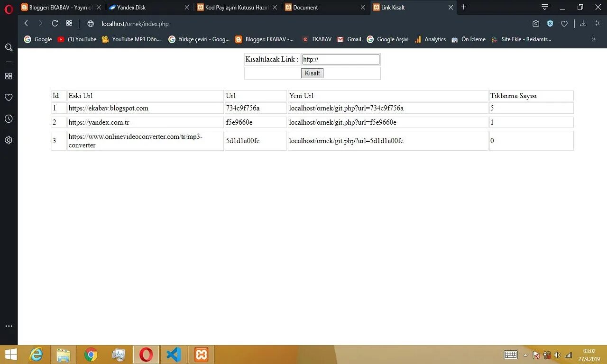Close the Link Kısalt tab
607x364 pixels.
tap(451, 8)
